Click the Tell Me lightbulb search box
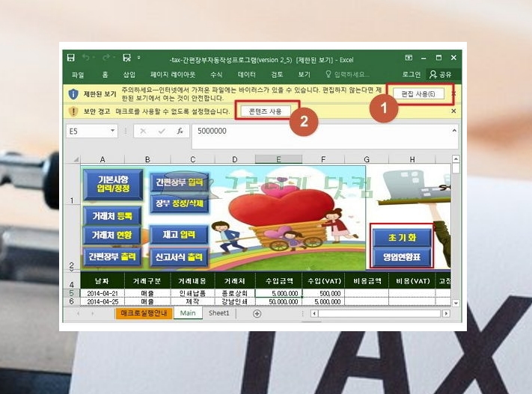 [347, 75]
